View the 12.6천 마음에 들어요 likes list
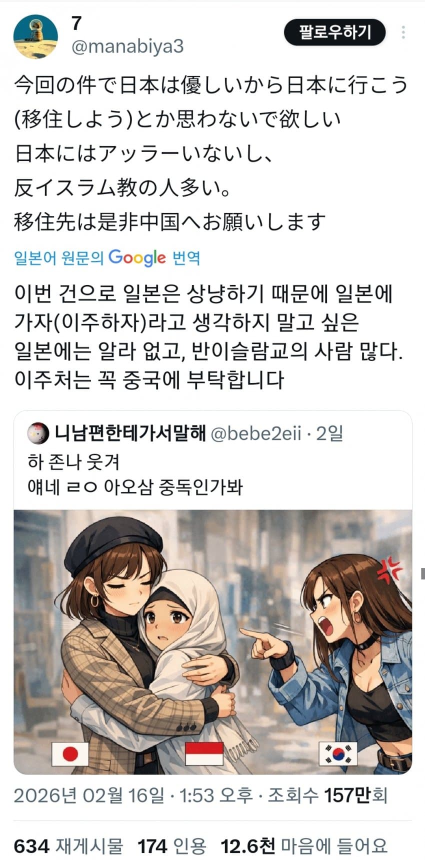This screenshot has width=425, height=868. coord(304,846)
